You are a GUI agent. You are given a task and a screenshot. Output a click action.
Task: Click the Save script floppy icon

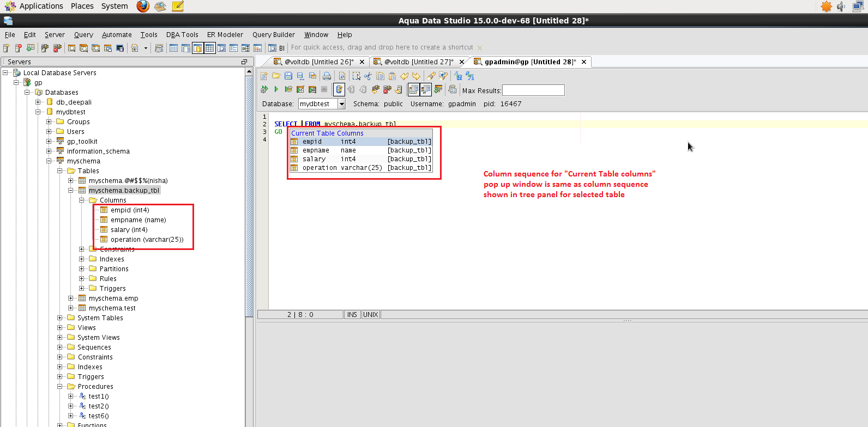click(x=288, y=76)
